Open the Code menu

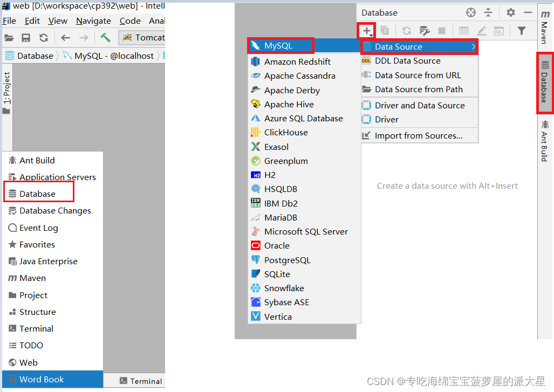click(x=130, y=21)
